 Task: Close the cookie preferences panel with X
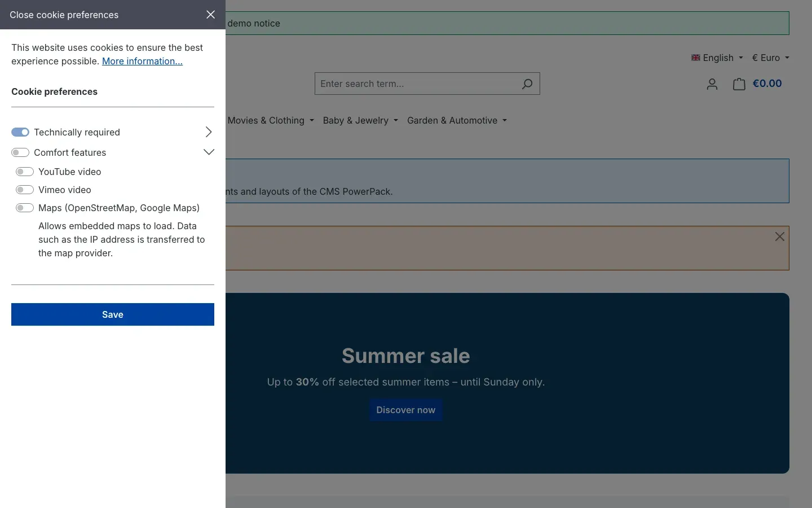(x=210, y=15)
